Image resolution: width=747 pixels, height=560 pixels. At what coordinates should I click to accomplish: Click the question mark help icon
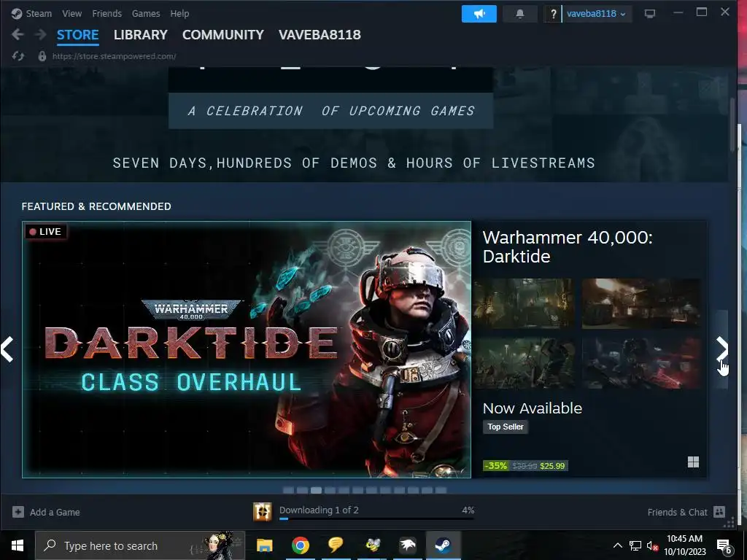(x=553, y=14)
